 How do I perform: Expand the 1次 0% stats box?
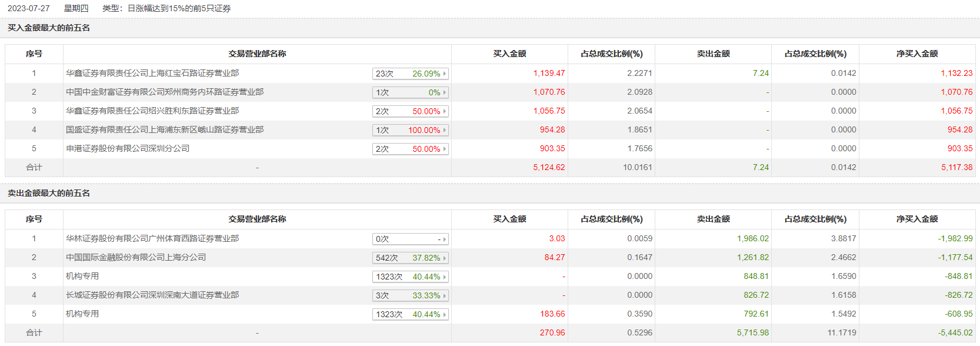pos(410,92)
